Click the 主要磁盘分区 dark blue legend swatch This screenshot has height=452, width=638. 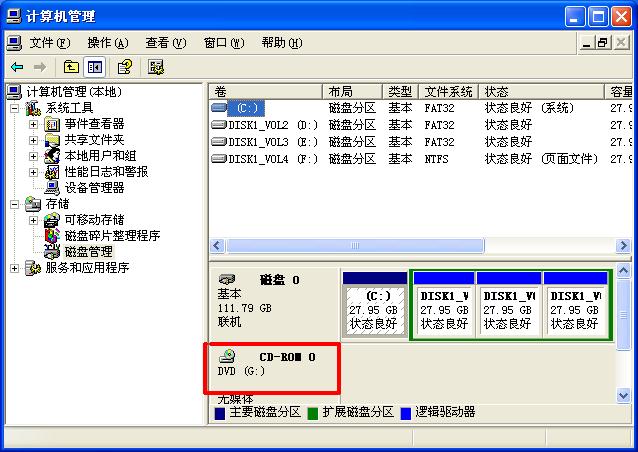coord(220,413)
